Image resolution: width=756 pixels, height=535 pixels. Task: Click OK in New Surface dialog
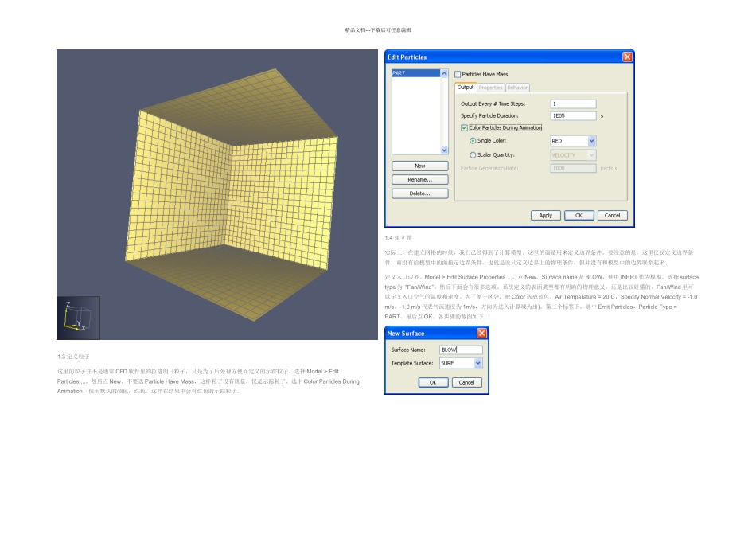click(x=433, y=383)
